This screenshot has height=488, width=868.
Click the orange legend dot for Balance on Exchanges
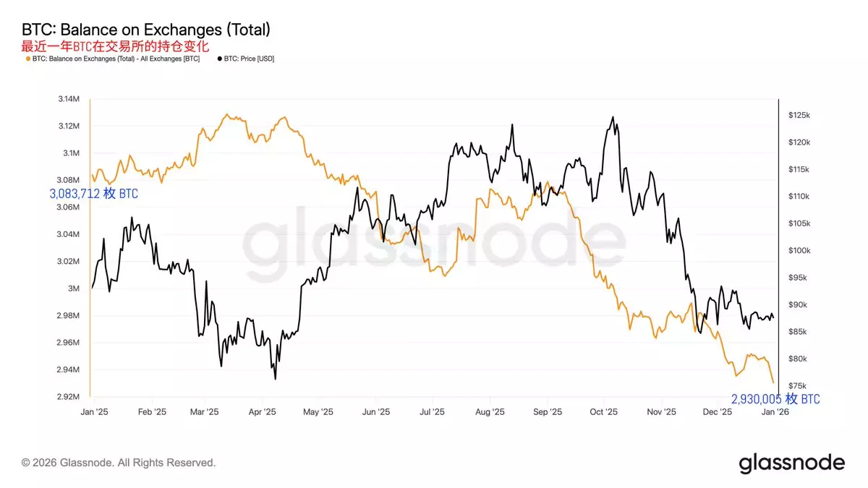coord(27,58)
